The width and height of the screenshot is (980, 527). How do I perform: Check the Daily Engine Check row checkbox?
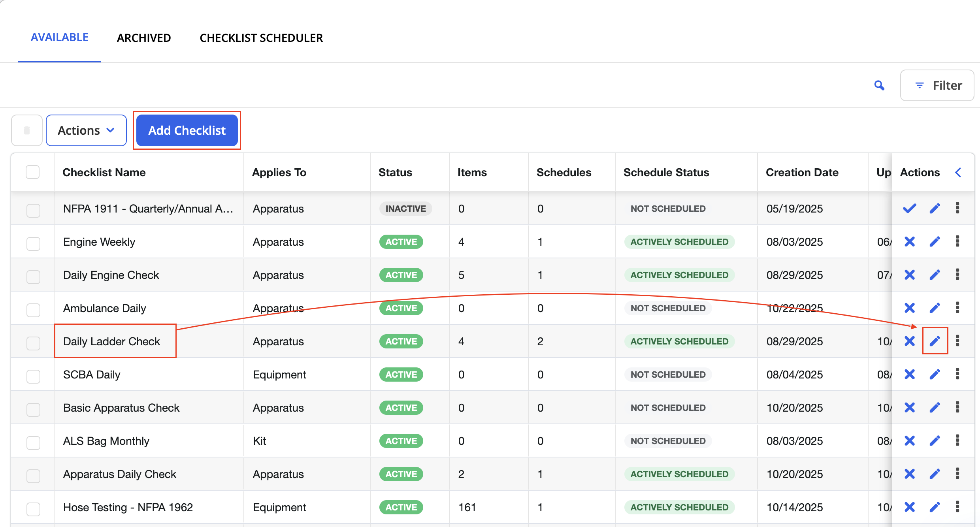pyautogui.click(x=33, y=276)
